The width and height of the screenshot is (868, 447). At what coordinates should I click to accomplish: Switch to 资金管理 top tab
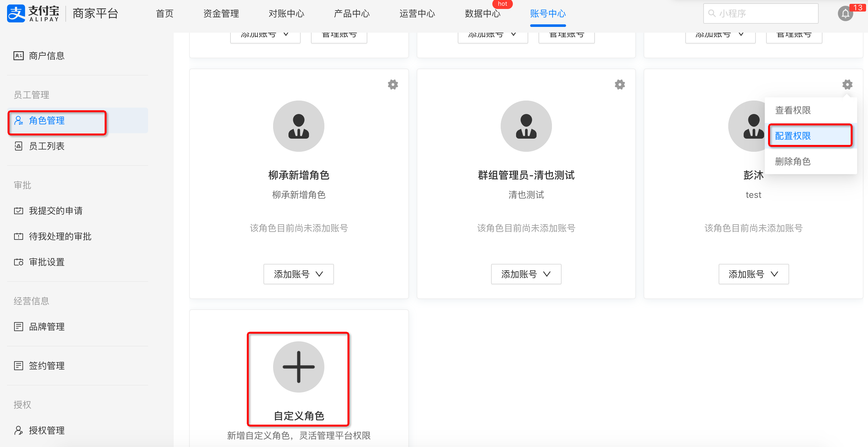[221, 13]
